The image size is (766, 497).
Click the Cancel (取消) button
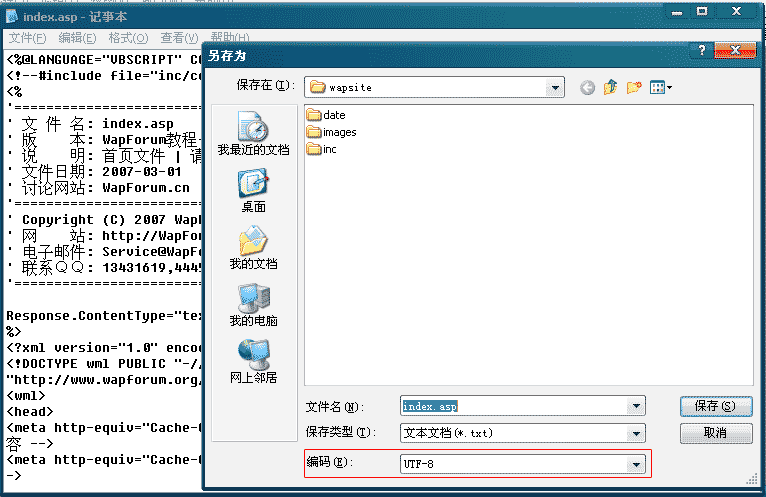coord(715,433)
